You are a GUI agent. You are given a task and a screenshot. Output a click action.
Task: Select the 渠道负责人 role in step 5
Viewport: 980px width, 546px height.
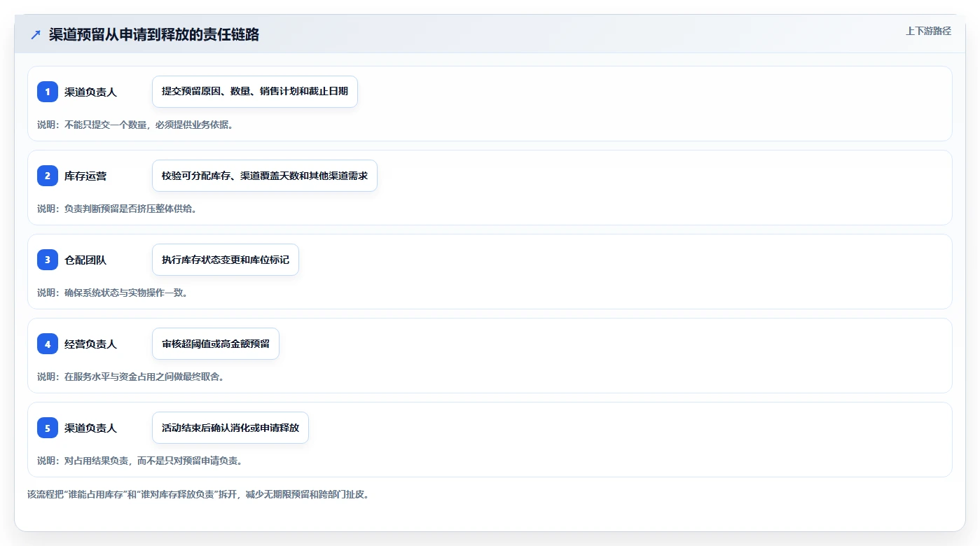coord(90,428)
